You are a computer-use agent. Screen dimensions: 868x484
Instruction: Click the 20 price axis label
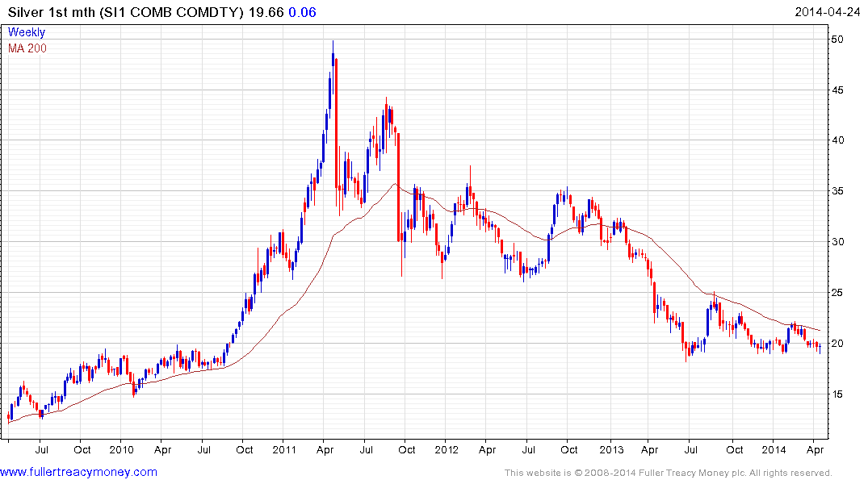(837, 344)
